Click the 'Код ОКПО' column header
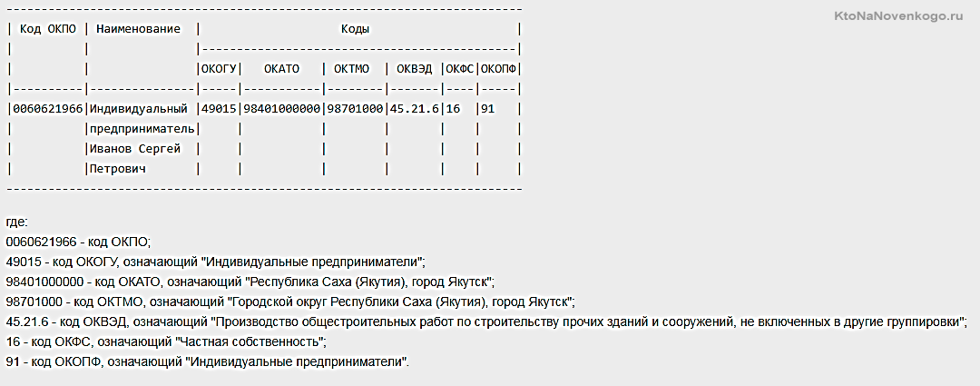The width and height of the screenshot is (980, 386). 49,29
